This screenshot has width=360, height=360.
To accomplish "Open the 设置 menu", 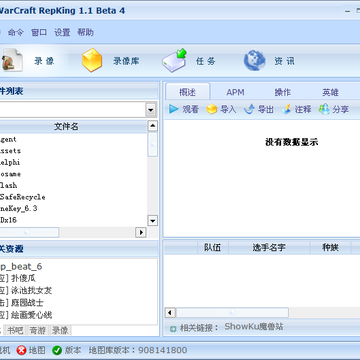I will pyautogui.click(x=62, y=32).
